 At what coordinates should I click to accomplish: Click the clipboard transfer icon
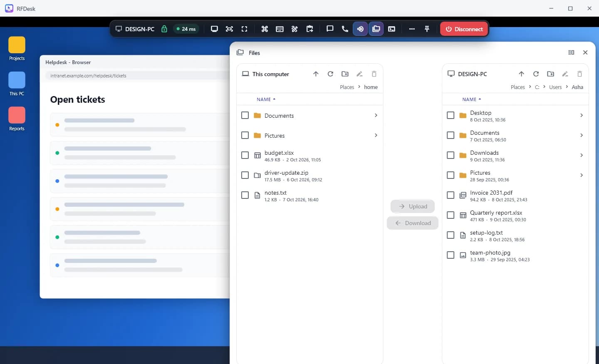(x=309, y=29)
